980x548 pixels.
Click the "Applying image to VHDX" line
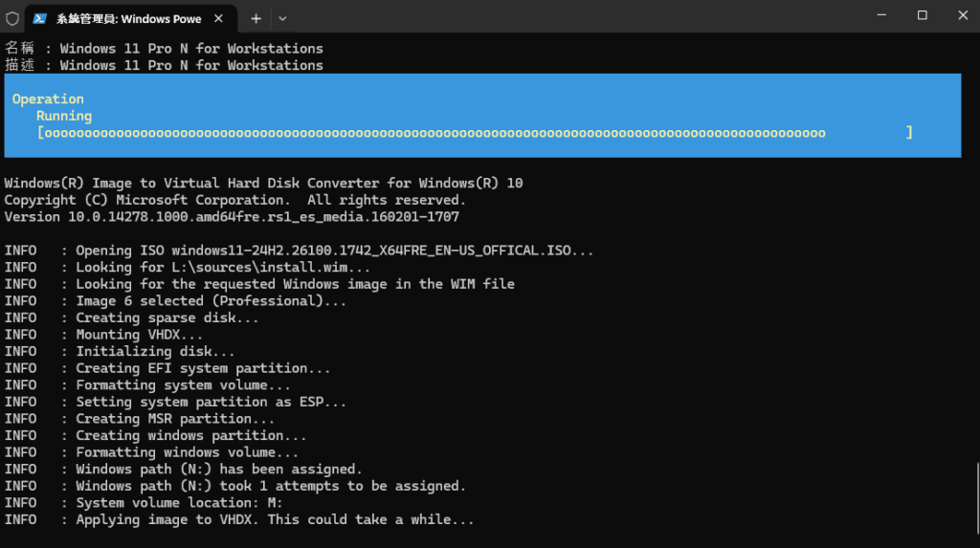pos(275,520)
